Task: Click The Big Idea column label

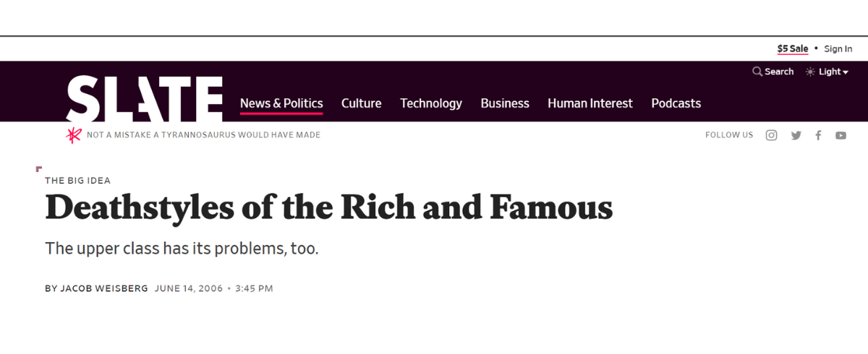Action: [77, 181]
